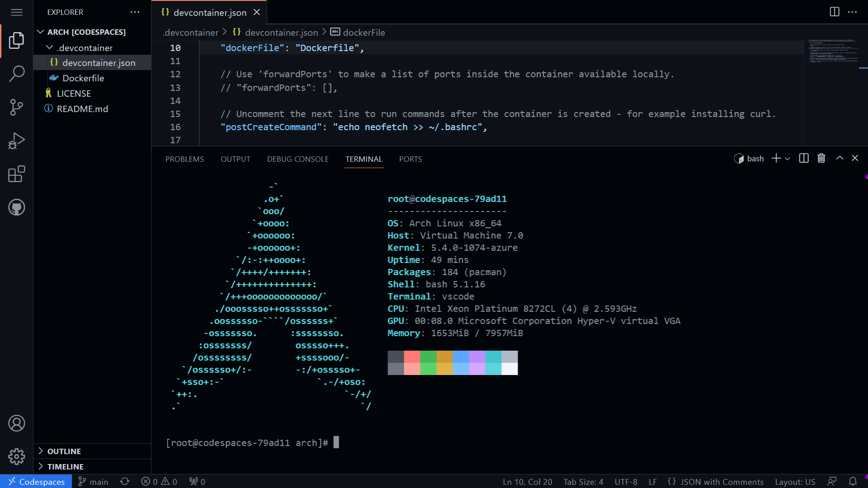Click the dockerFile symbol breadcrumb
The width and height of the screenshot is (868, 488).
[358, 33]
